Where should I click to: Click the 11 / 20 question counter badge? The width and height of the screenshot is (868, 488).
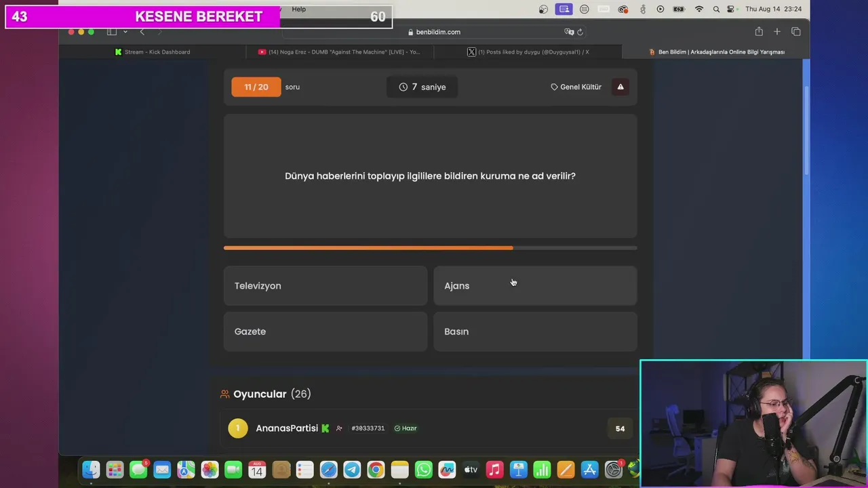click(256, 87)
